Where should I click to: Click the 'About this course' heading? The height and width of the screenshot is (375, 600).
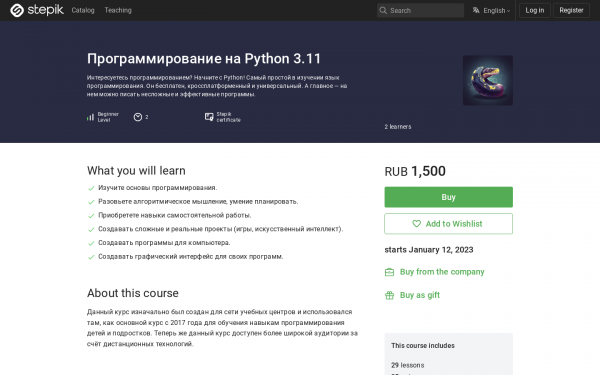(133, 293)
